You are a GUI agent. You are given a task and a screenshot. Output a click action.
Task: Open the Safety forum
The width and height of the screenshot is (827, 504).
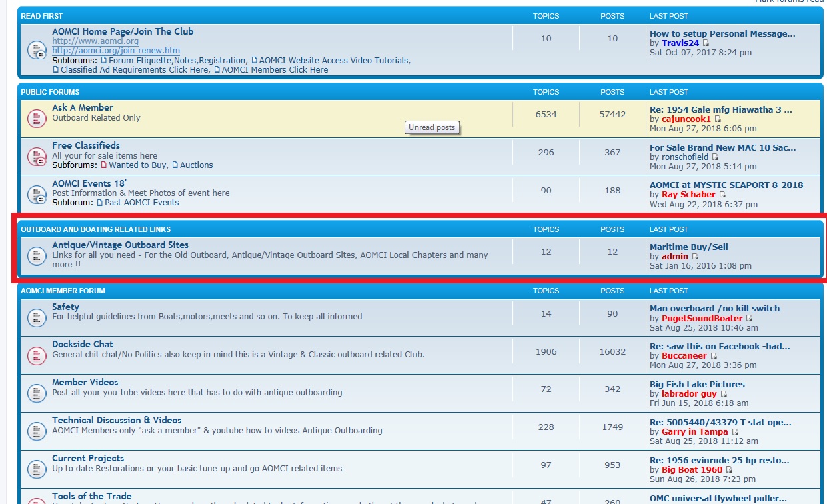click(x=65, y=307)
